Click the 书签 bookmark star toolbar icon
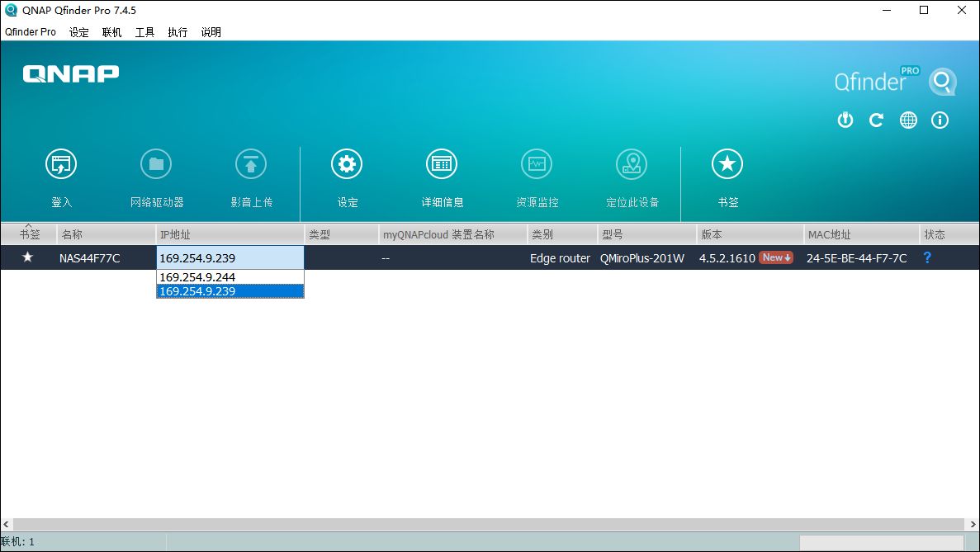The image size is (980, 552). pos(727,164)
